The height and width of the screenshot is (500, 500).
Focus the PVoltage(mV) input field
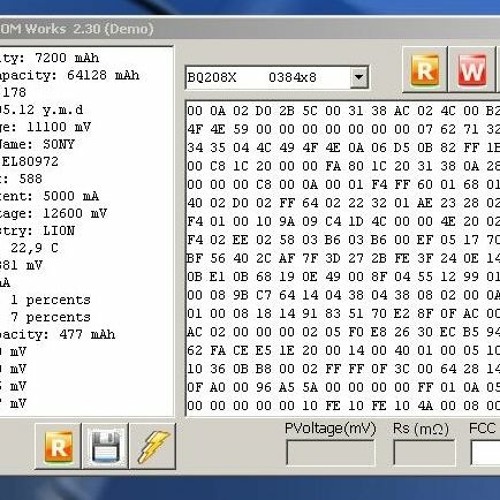pyautogui.click(x=330, y=452)
